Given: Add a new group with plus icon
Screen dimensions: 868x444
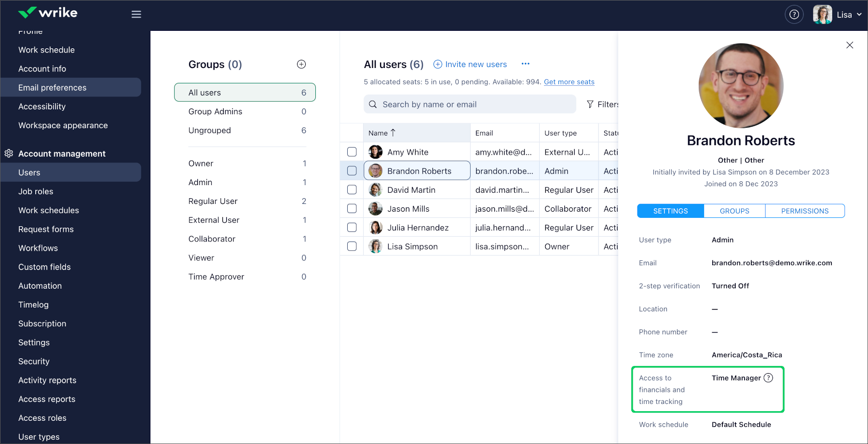Looking at the screenshot, I should pyautogui.click(x=301, y=64).
